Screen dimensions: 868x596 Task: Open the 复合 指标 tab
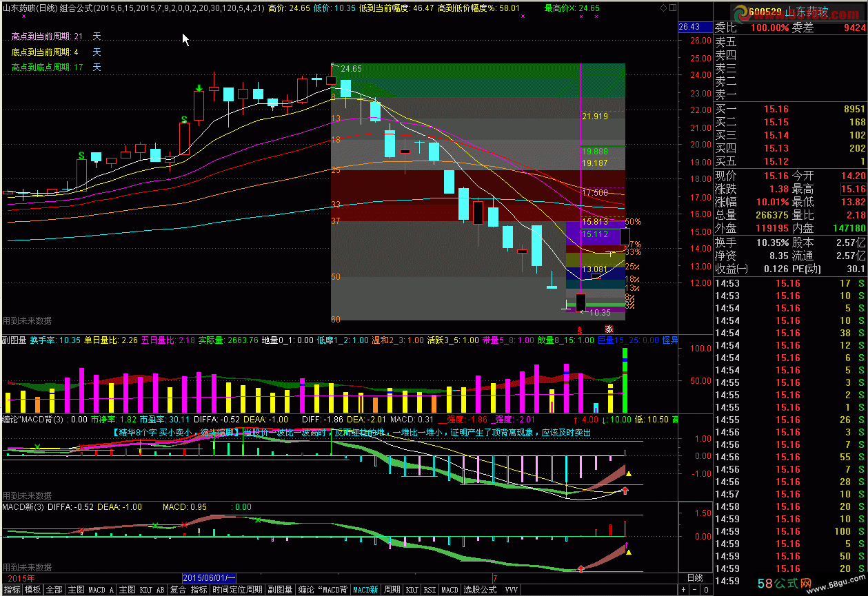(x=190, y=590)
